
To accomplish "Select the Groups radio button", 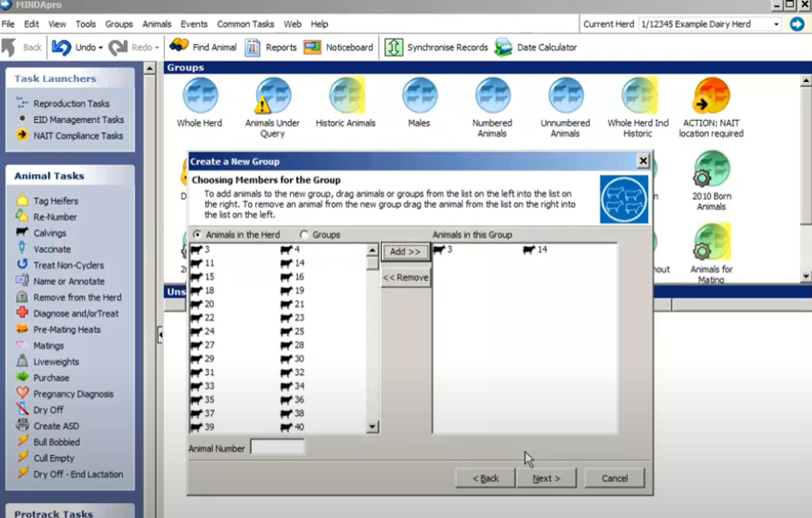I will (x=303, y=234).
